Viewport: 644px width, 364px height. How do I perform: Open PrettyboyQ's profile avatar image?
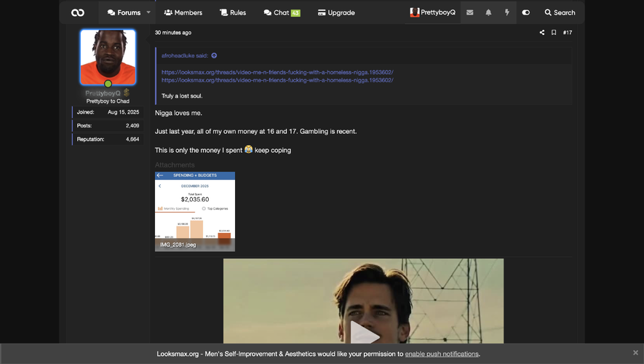click(x=108, y=57)
